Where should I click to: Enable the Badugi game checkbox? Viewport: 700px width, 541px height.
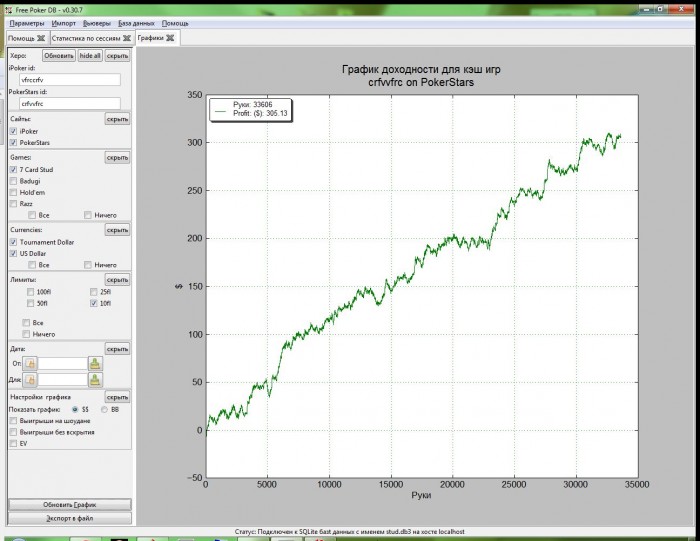pos(13,181)
